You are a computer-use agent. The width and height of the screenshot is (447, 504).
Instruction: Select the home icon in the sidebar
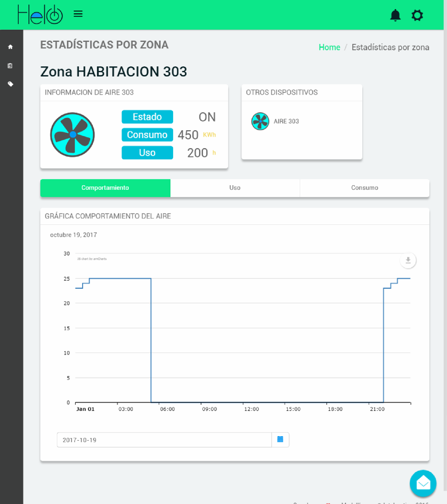tap(11, 47)
